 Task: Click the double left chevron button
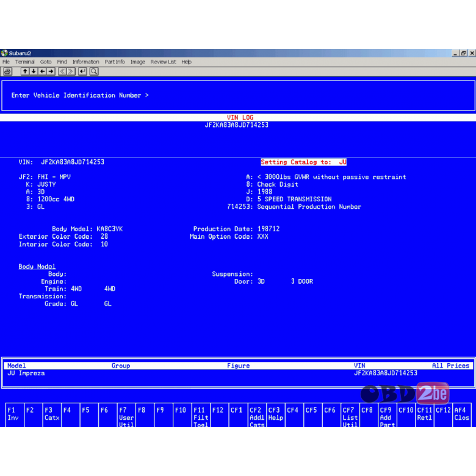pyautogui.click(x=62, y=71)
